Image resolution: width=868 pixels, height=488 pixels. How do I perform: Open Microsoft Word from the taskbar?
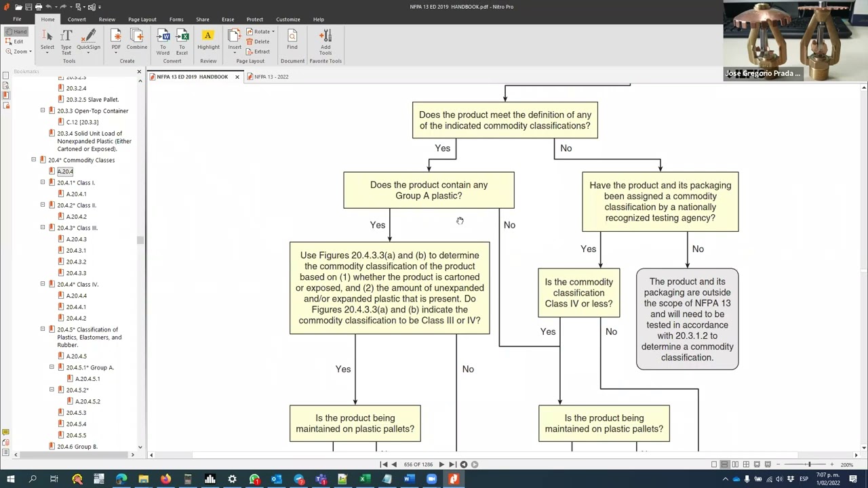[409, 479]
